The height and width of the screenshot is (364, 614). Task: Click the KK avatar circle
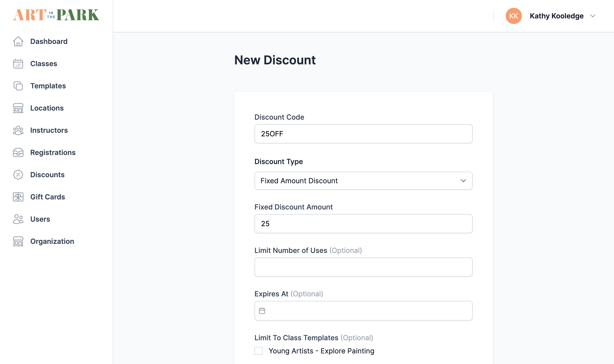tap(514, 16)
